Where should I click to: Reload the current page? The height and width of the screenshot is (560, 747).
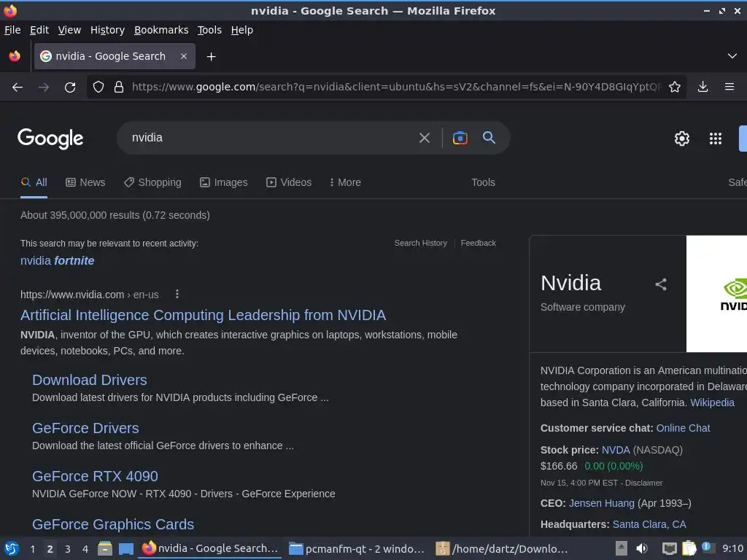[70, 87]
